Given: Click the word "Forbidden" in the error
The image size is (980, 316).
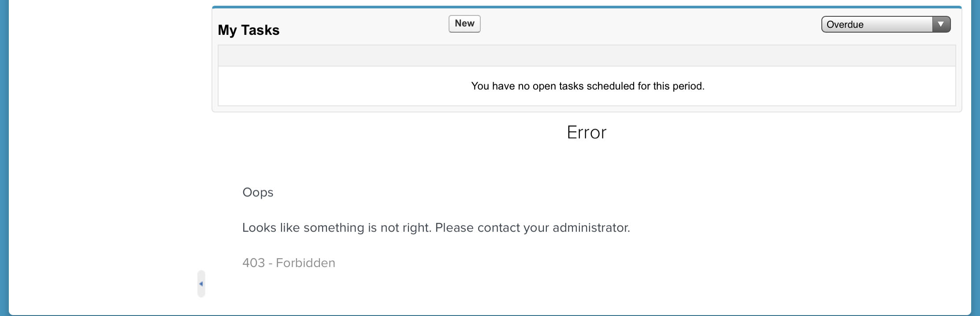Looking at the screenshot, I should tap(305, 263).
